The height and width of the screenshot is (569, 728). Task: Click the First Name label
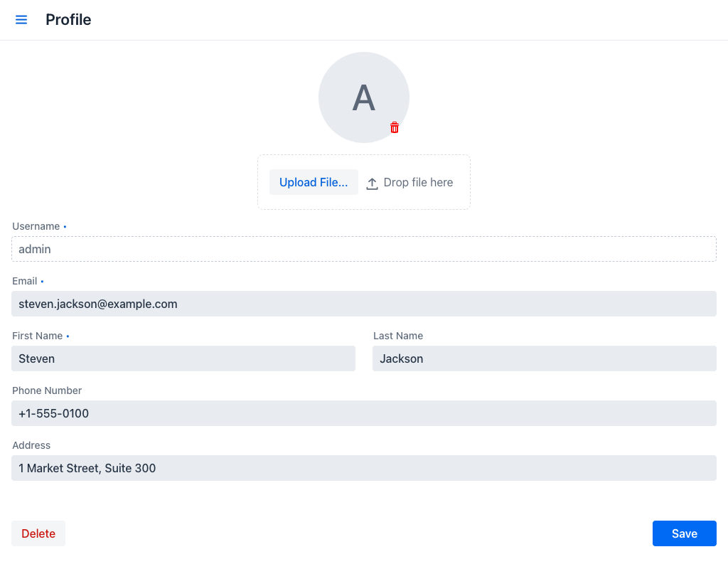pyautogui.click(x=37, y=336)
